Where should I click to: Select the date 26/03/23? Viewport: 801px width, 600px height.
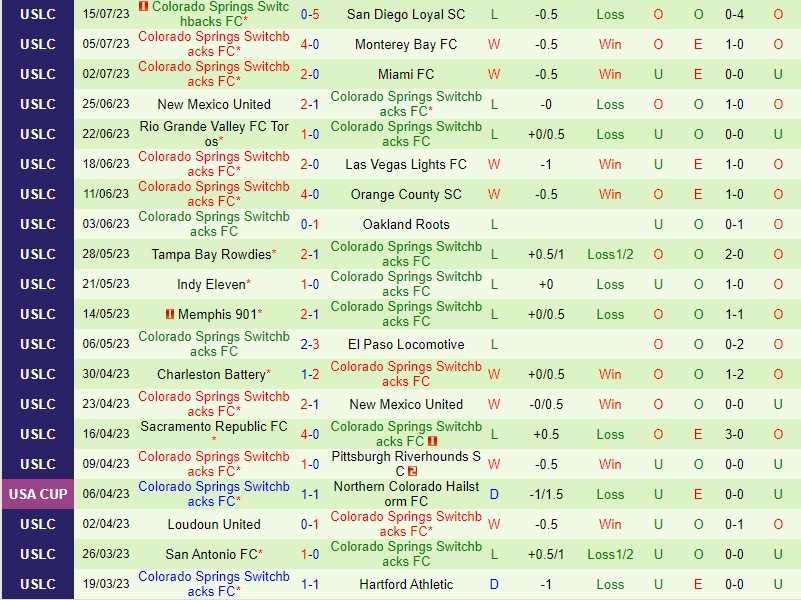(106, 554)
